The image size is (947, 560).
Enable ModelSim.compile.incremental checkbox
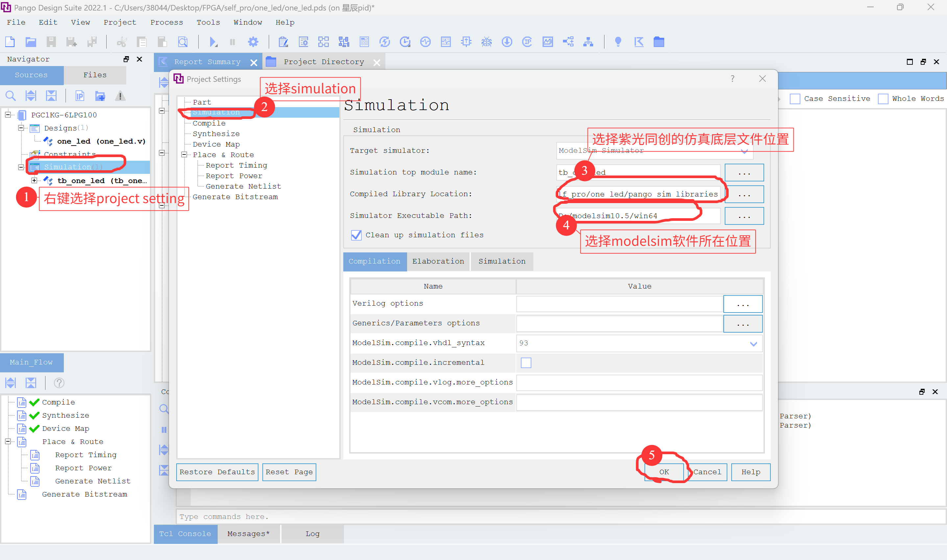526,362
